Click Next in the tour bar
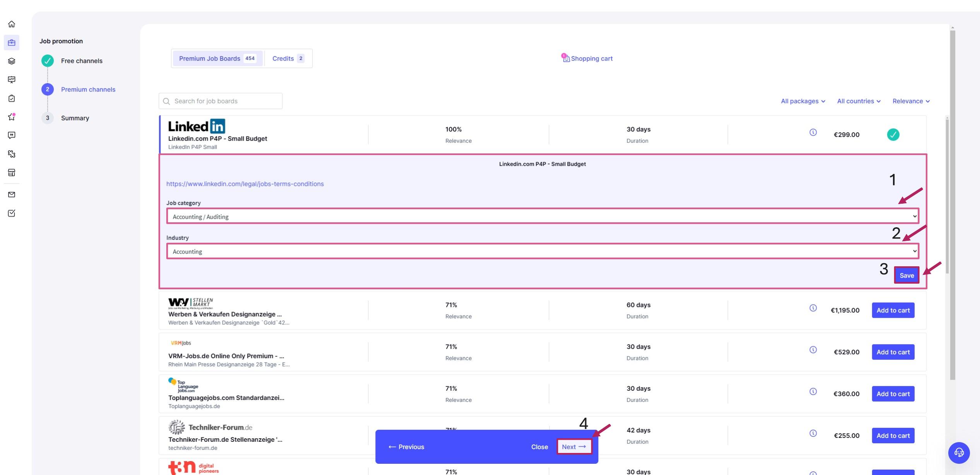 point(574,446)
